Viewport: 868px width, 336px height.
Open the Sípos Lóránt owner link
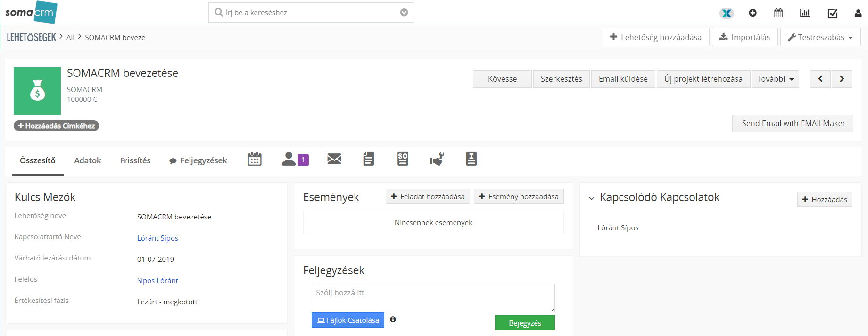(x=157, y=280)
